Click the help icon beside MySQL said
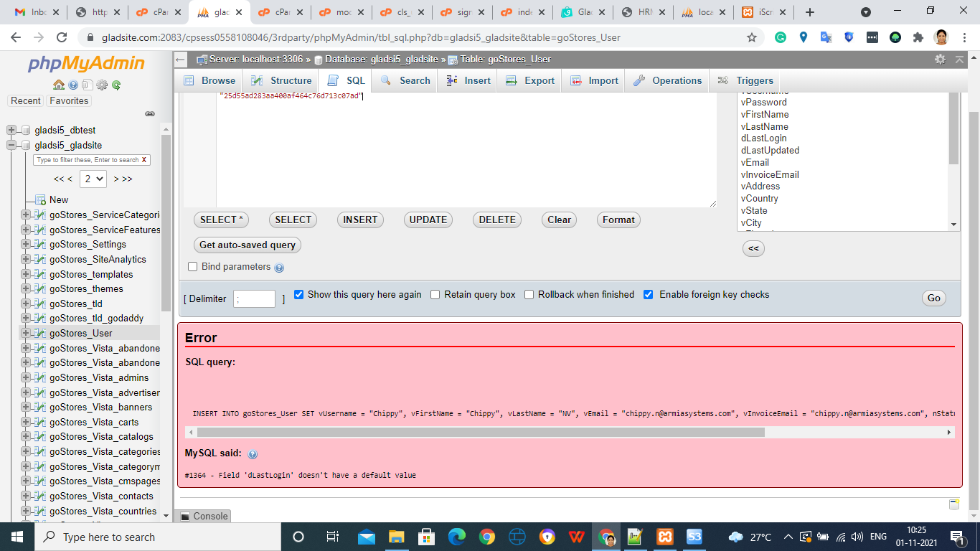The width and height of the screenshot is (980, 551). [x=253, y=454]
